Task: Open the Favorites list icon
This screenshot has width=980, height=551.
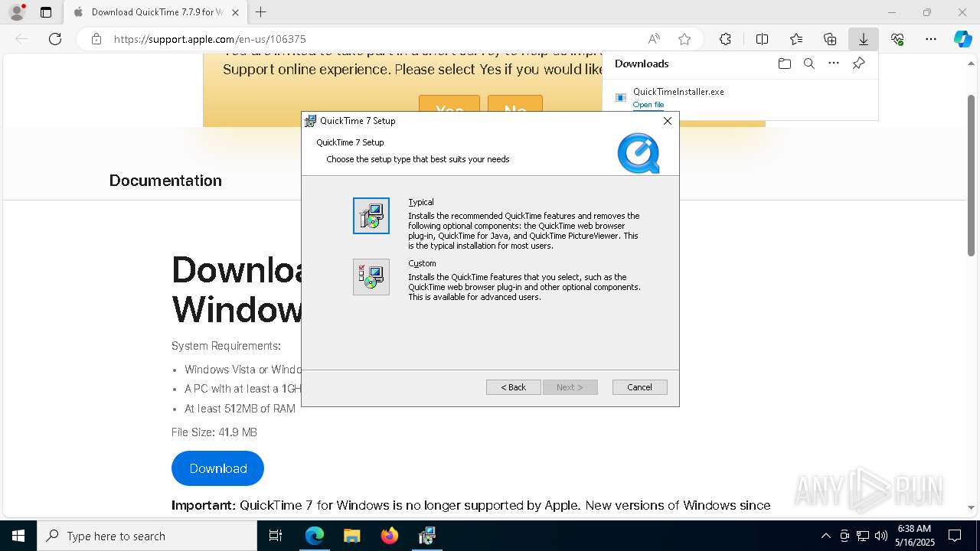Action: point(796,39)
